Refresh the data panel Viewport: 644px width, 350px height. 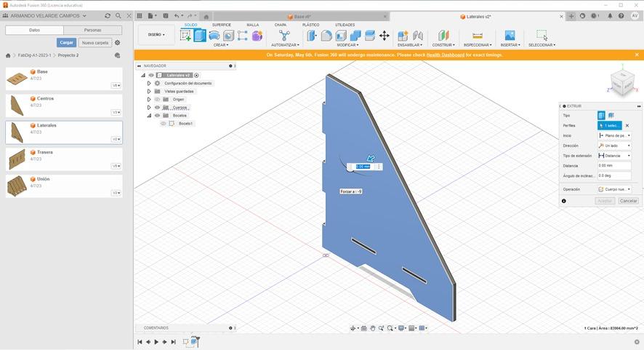pos(108,15)
